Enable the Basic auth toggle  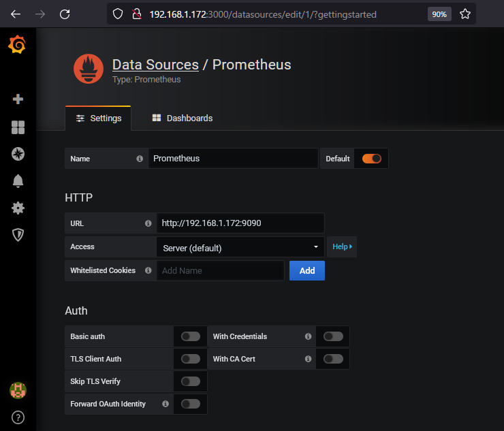[x=191, y=336]
